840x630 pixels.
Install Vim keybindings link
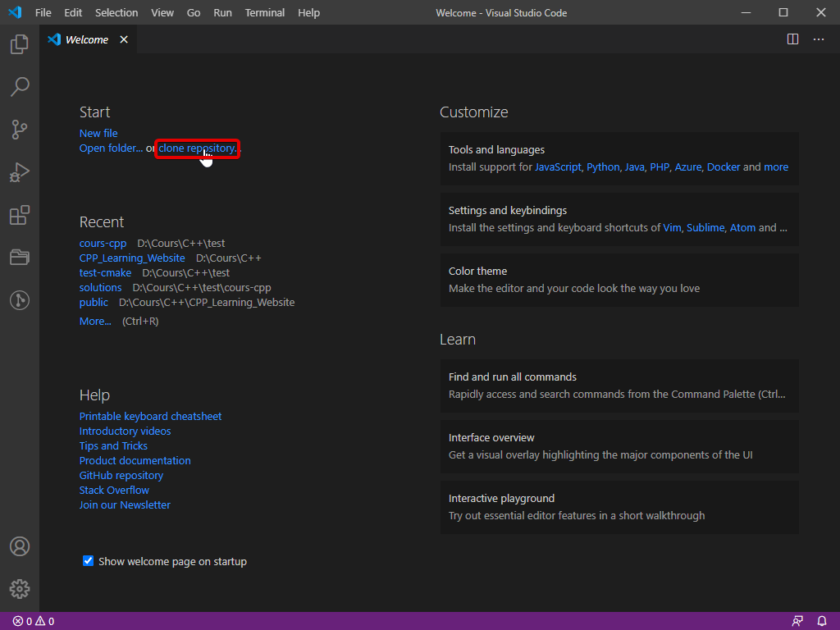point(672,228)
